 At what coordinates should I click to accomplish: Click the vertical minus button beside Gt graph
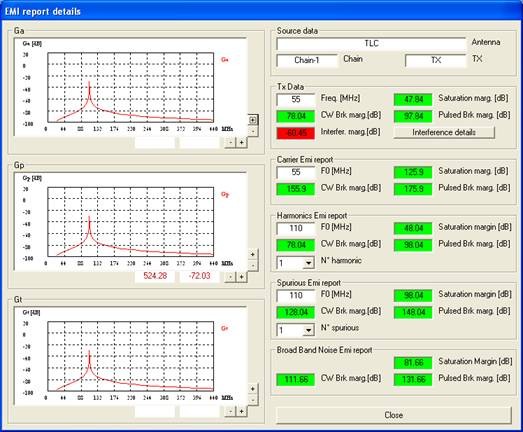(253, 400)
